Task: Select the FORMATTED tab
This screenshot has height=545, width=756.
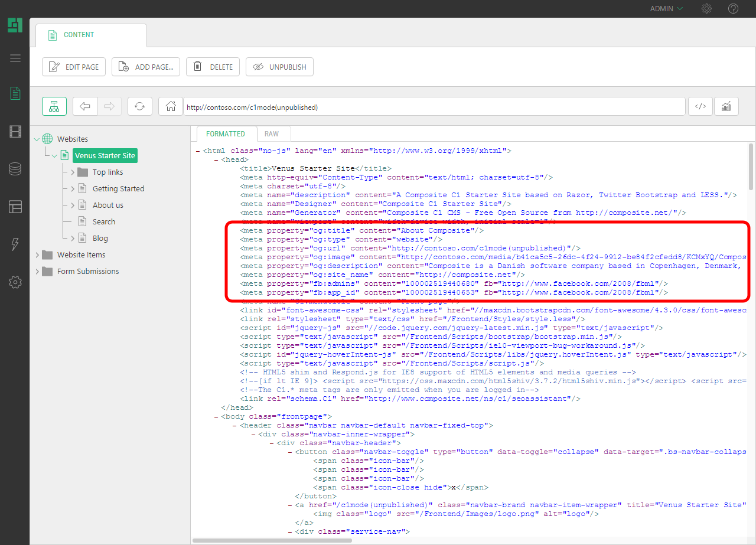Action: [x=226, y=134]
